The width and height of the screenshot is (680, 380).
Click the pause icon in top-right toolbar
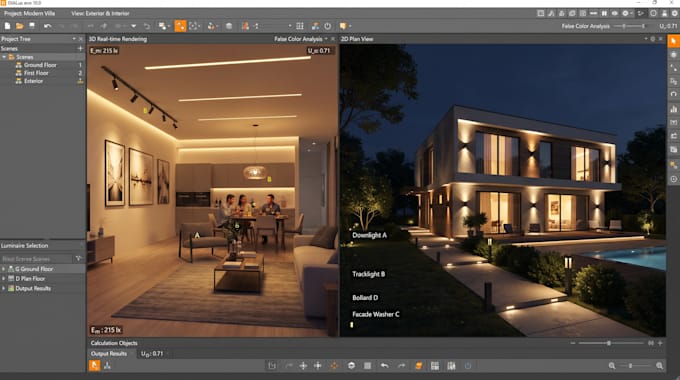click(604, 13)
